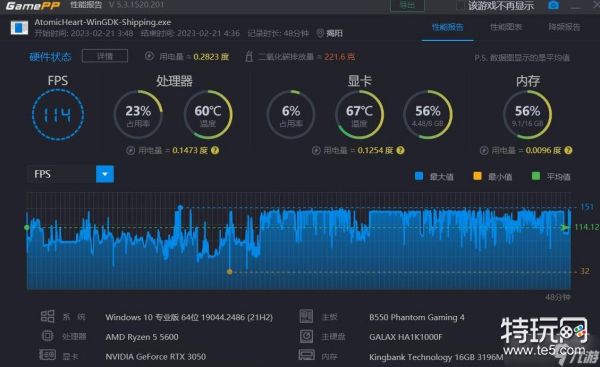Click the B550 Phantom Gaming 4 text
This screenshot has height=367, width=600.
point(417,317)
